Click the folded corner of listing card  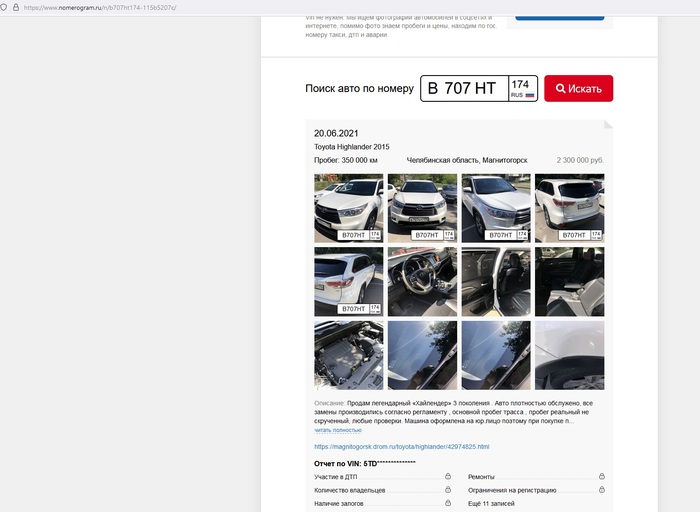tap(608, 124)
